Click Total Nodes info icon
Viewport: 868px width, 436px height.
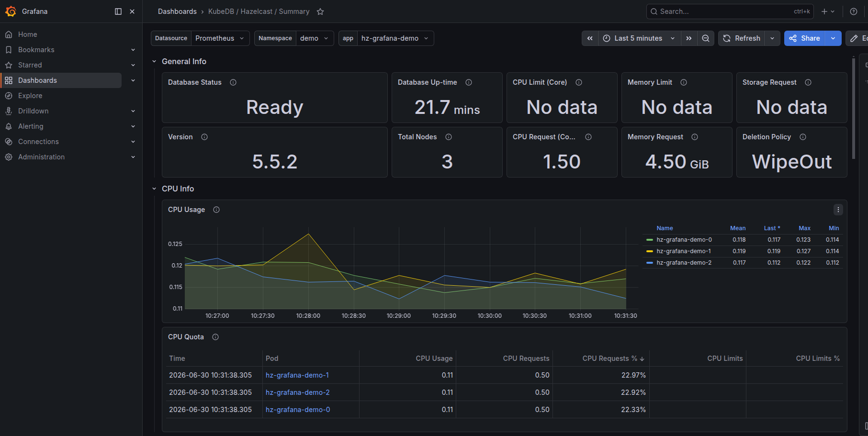[x=449, y=137]
